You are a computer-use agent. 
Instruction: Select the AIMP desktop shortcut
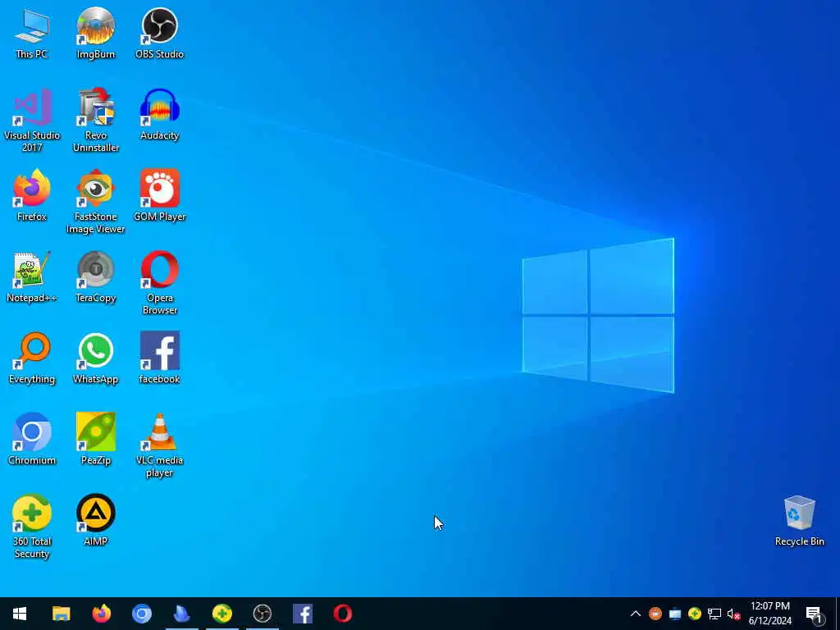(95, 520)
